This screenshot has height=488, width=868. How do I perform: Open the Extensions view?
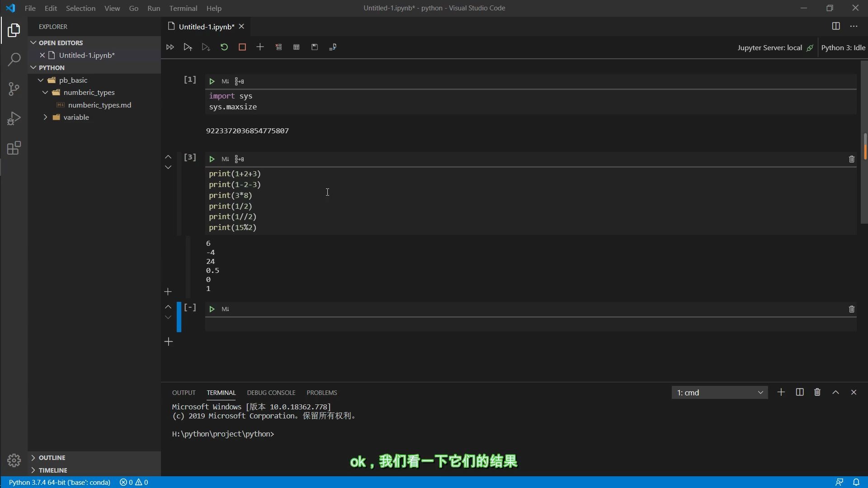pyautogui.click(x=14, y=147)
